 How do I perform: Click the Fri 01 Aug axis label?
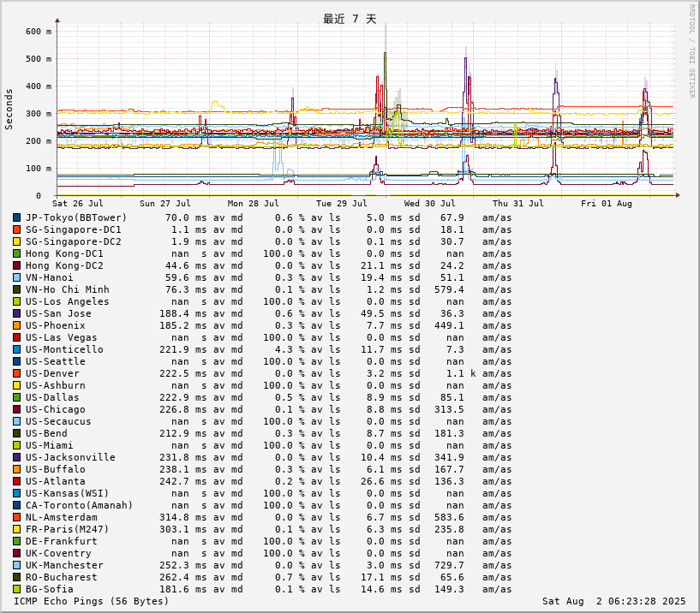[607, 204]
